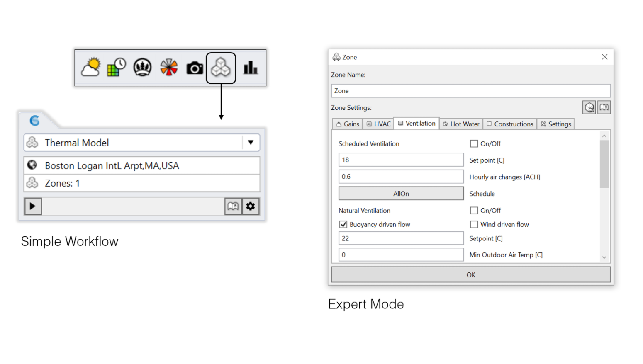This screenshot has width=643, height=364.
Task: Select the daylight grid clock icon
Action: coord(117,68)
